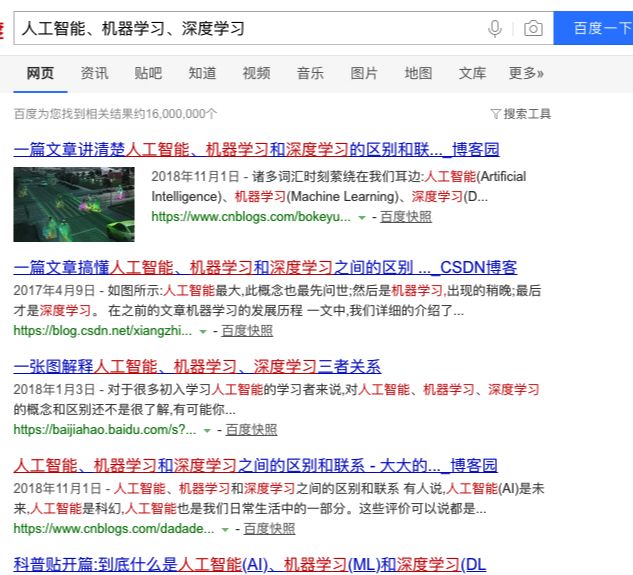Image resolution: width=633 pixels, height=575 pixels.
Task: Visit the cnblogs.com/dadade URL
Action: [x=114, y=529]
